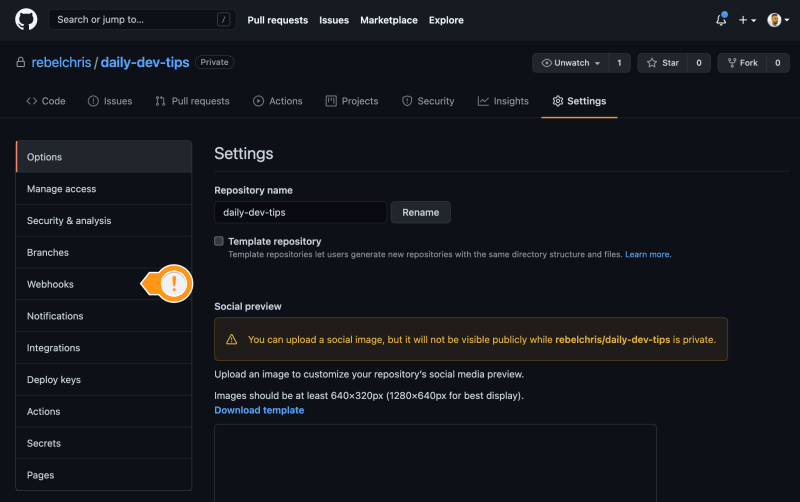Switch to the Insights tab
Image resolution: width=800 pixels, height=502 pixels.
pyautogui.click(x=503, y=101)
